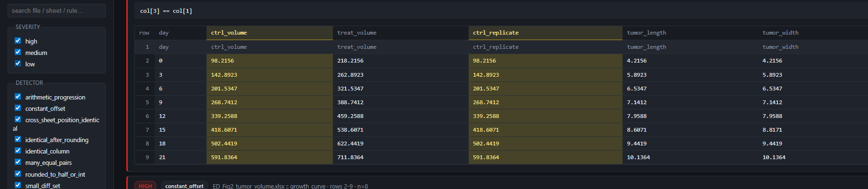Click ctrl_volume cell 502.4419
Image resolution: width=868 pixels, height=189 pixels.
(270, 144)
